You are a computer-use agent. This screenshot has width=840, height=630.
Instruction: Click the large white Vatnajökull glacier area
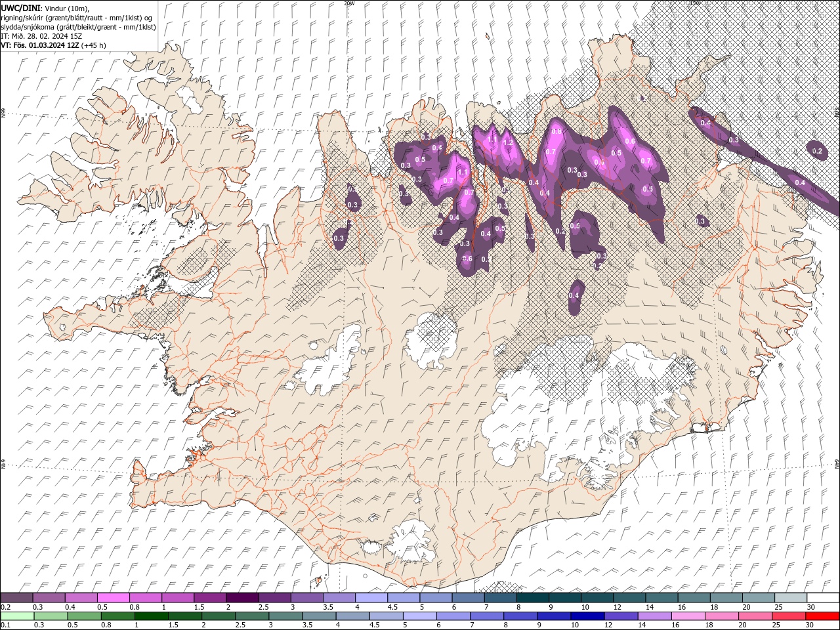tap(558, 413)
